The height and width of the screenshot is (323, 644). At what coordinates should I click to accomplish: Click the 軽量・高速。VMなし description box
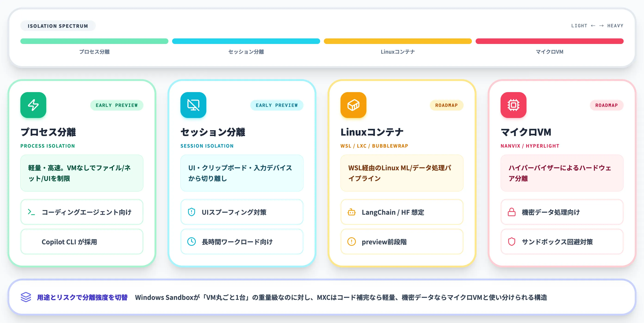pos(82,173)
